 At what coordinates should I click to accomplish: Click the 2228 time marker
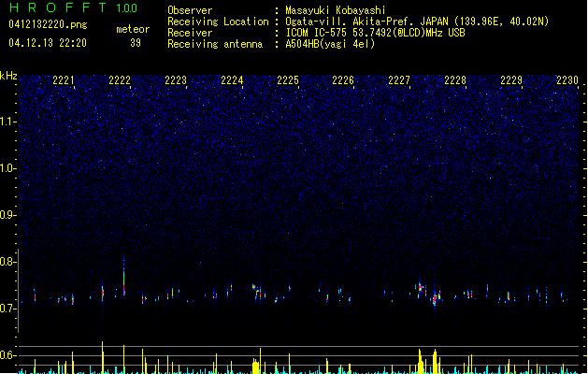point(455,80)
